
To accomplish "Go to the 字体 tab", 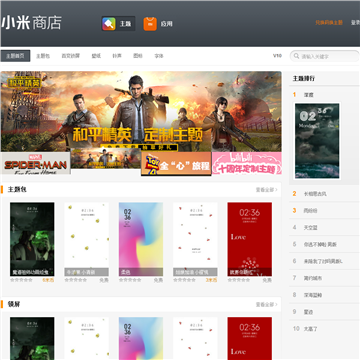I will 159,56.
